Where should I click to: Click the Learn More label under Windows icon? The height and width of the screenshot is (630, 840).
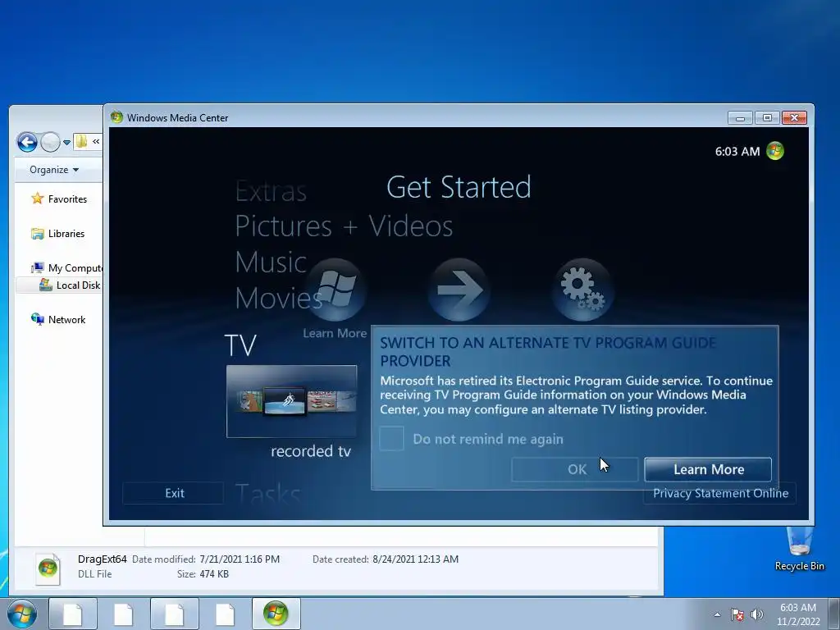coord(335,333)
